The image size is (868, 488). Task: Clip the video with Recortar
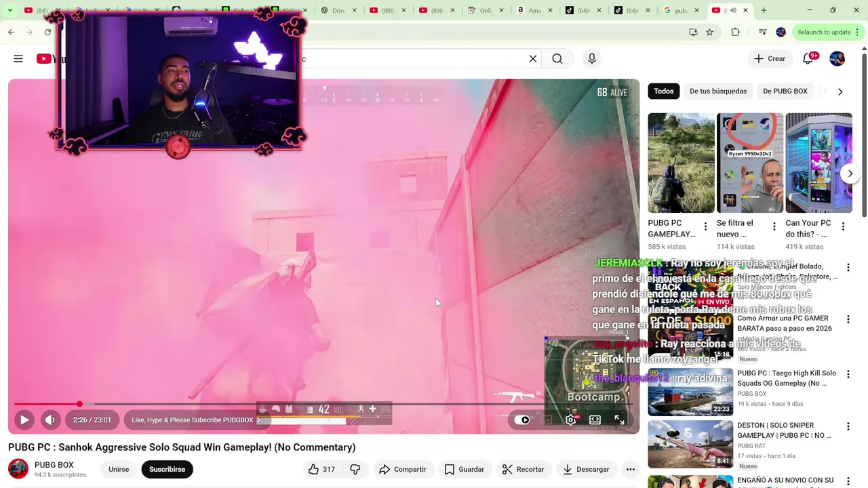click(x=523, y=469)
